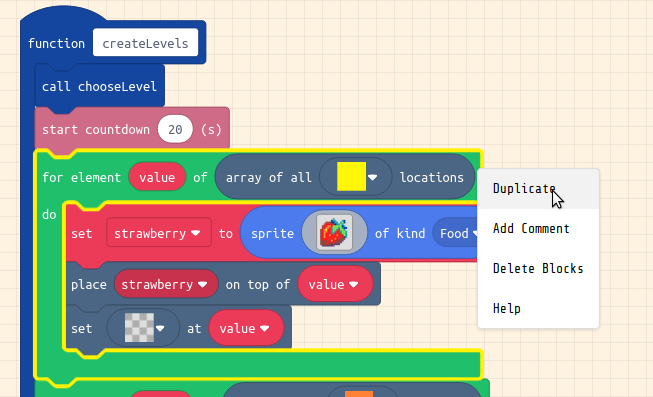Screen dimensions: 653x397
Task: Click the 'do' label of the loop
Action: 49,215
